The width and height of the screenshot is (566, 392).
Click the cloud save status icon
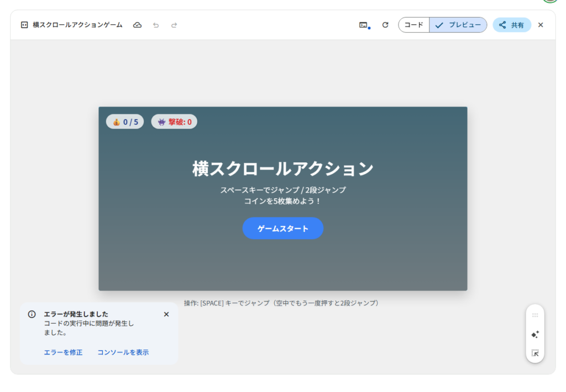138,25
